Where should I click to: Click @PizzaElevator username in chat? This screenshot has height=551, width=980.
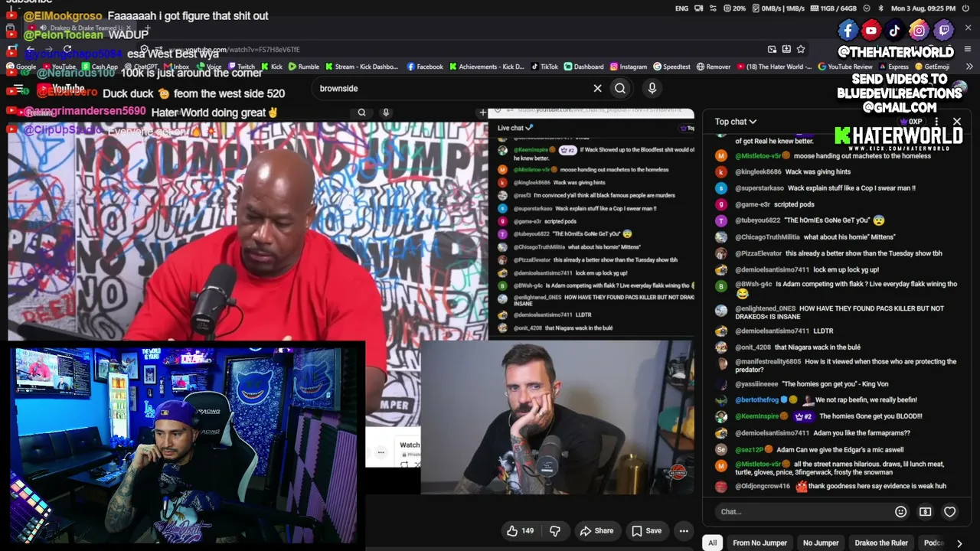tap(759, 253)
